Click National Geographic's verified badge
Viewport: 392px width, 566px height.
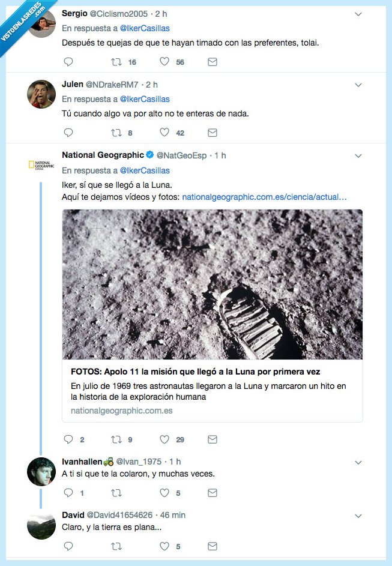coord(148,155)
